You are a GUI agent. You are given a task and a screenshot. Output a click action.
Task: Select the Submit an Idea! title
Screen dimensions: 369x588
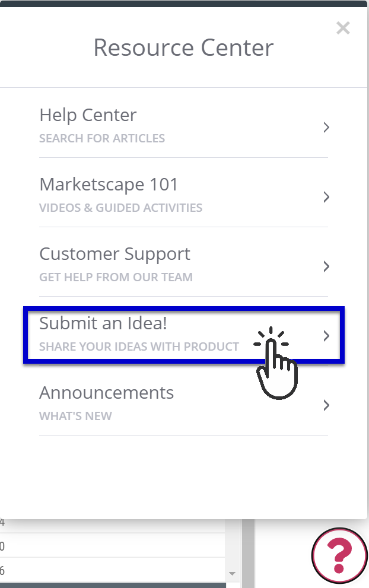[x=103, y=323]
